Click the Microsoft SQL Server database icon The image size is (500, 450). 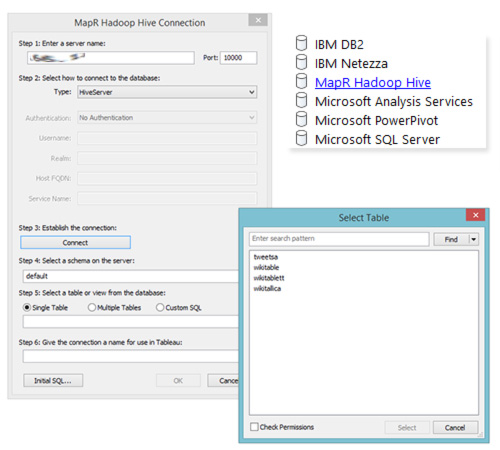pos(301,138)
